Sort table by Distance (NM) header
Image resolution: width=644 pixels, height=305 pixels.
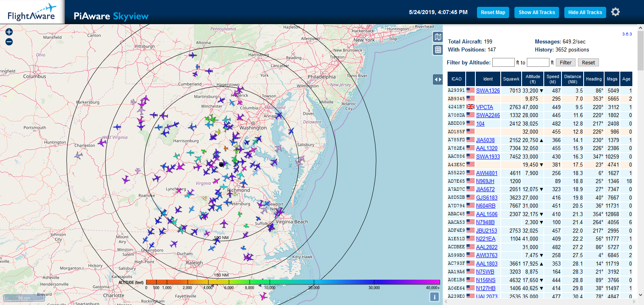572,79
